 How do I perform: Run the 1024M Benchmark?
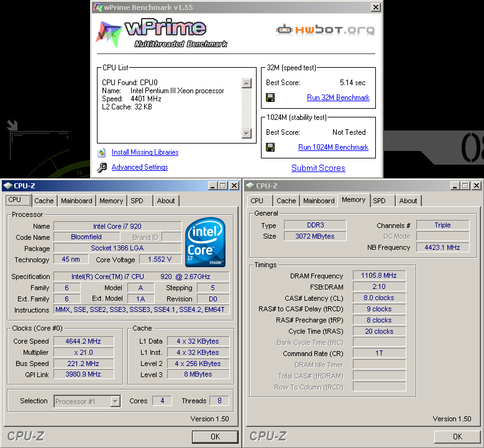(333, 147)
